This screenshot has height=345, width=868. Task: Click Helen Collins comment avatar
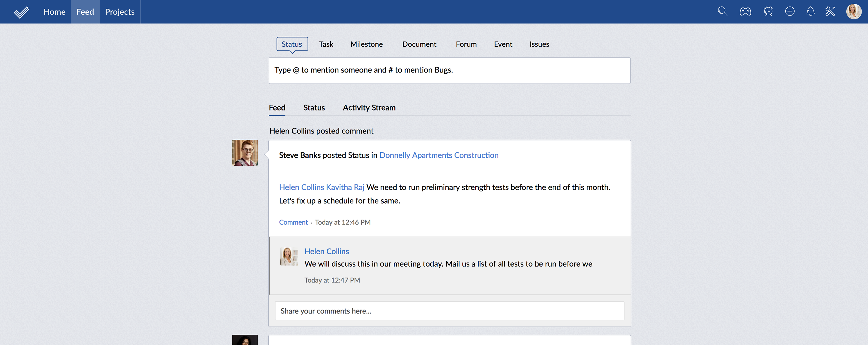(289, 256)
